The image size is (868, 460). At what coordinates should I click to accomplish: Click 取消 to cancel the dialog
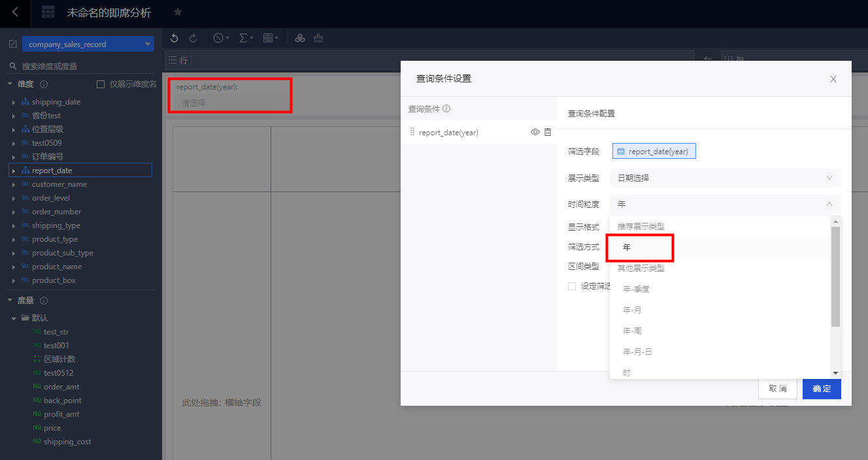point(777,389)
